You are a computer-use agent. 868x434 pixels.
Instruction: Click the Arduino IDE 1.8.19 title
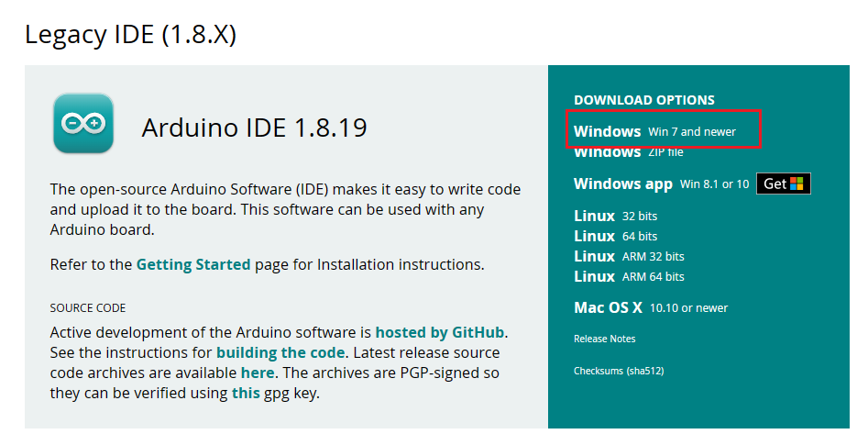coord(254,128)
